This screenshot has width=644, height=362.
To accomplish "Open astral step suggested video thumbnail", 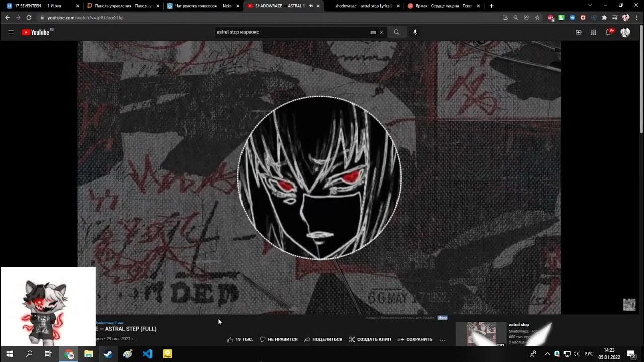I will [481, 334].
